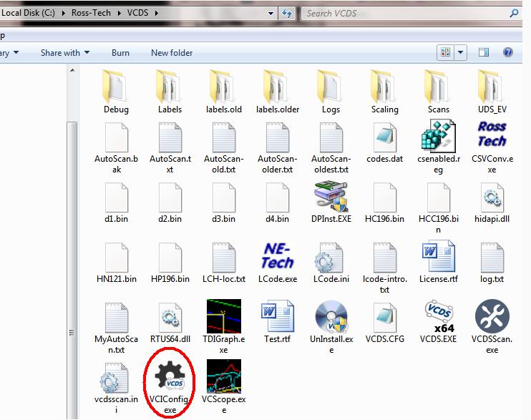Select the UnInstall.exe disc icon
Screen dimensions: 531x420
pyautogui.click(x=331, y=316)
